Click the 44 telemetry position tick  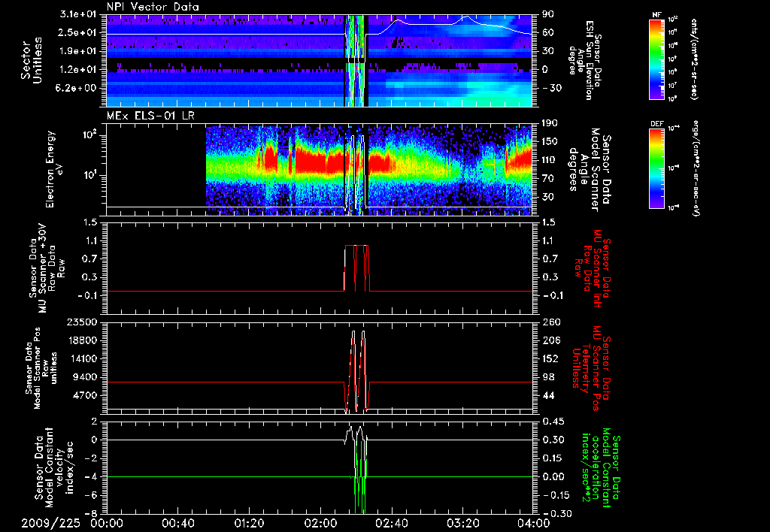548,395
